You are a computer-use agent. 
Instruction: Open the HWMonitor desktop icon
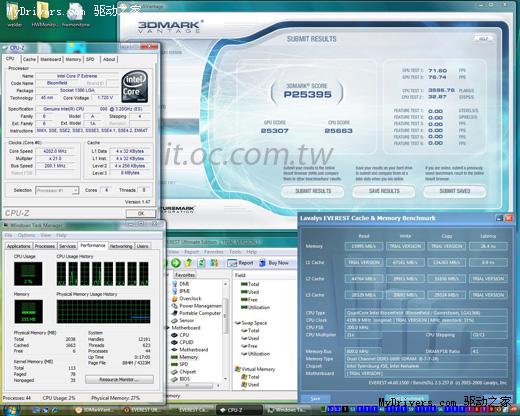(43, 15)
